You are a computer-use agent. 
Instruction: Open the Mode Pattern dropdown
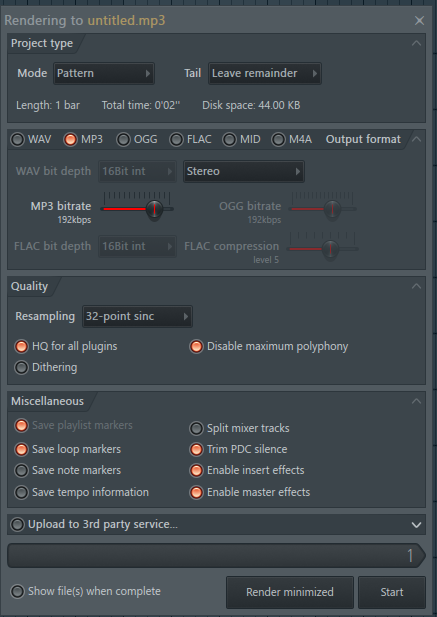pyautogui.click(x=104, y=73)
